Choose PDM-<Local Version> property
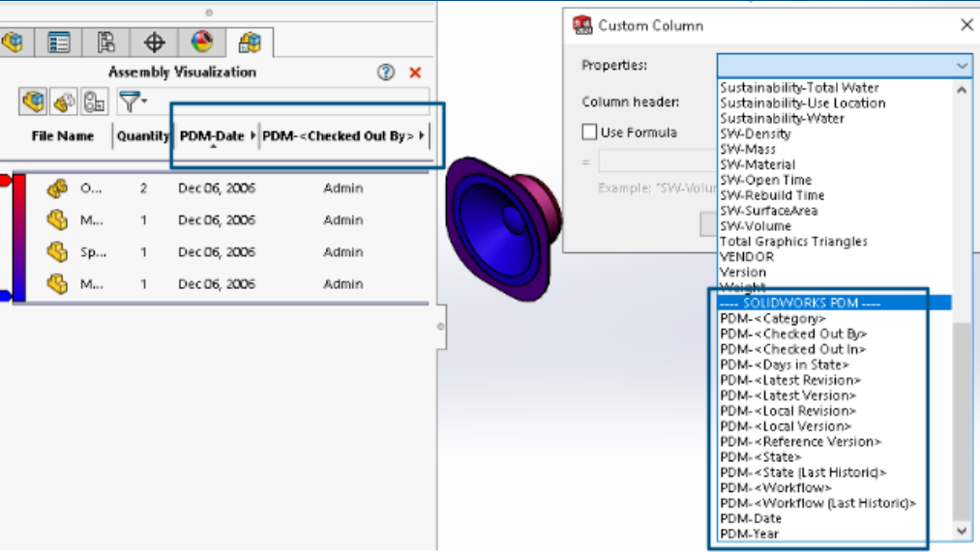Image resolution: width=980 pixels, height=552 pixels. [786, 426]
